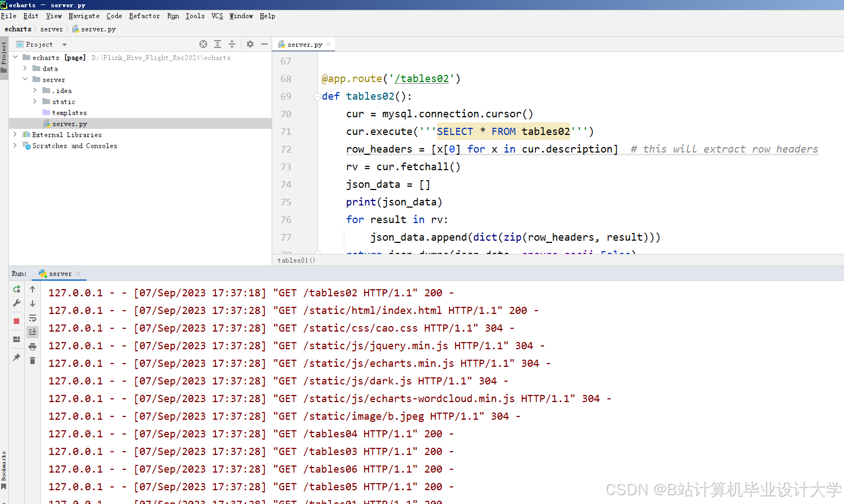Open the Code menu

(114, 16)
